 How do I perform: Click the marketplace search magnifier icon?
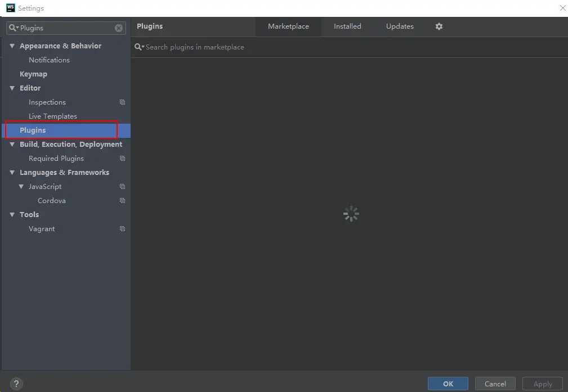(x=139, y=47)
